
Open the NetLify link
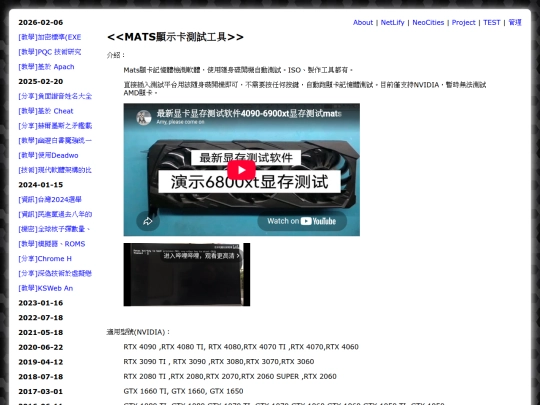pyautogui.click(x=392, y=22)
